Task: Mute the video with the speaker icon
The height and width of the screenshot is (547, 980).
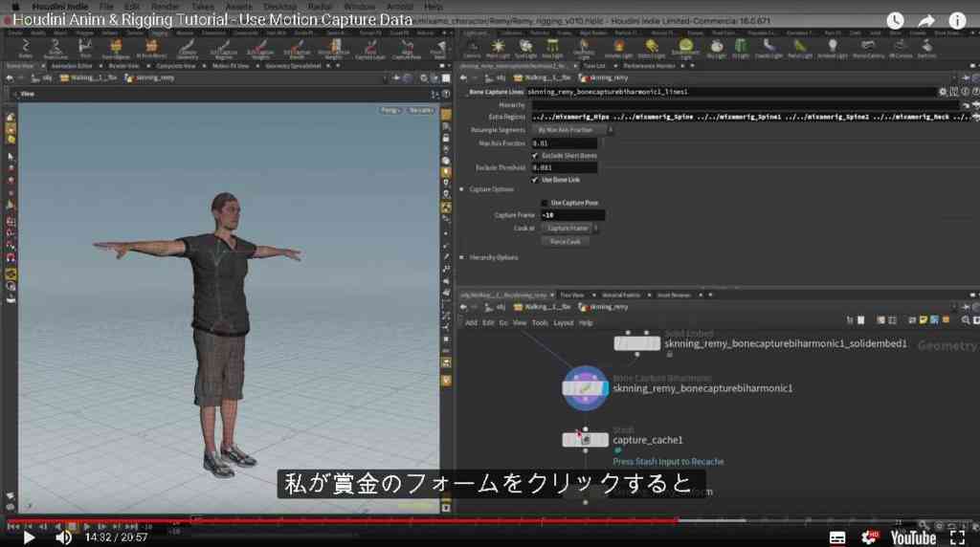Action: (x=63, y=537)
